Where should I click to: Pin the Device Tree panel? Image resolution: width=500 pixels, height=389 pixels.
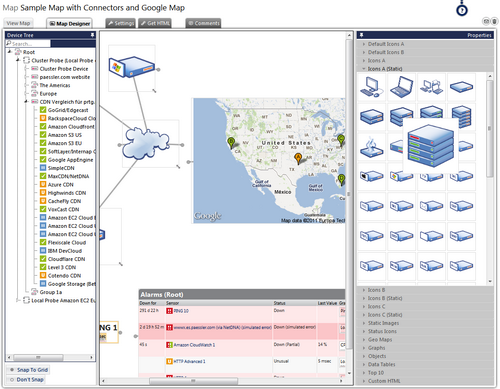click(92, 35)
